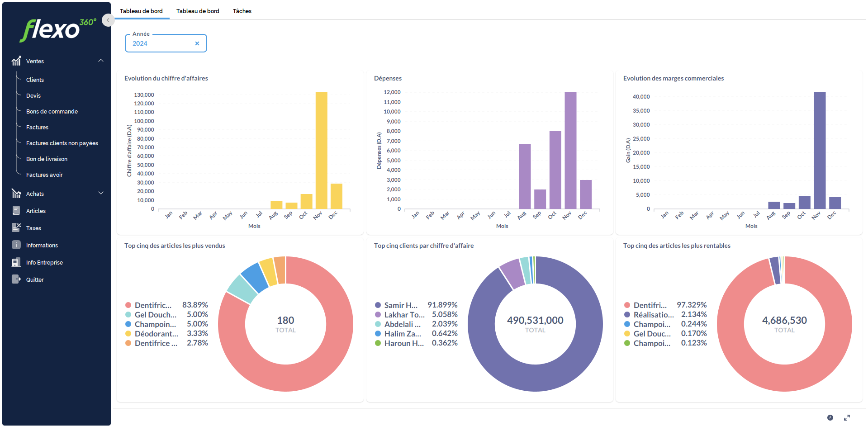Viewport: 868px width, 426px height.
Task: Open Articles via its book icon
Action: [16, 211]
